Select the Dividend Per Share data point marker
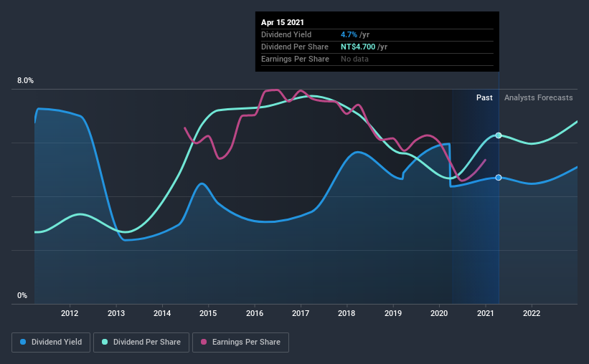 [x=499, y=135]
